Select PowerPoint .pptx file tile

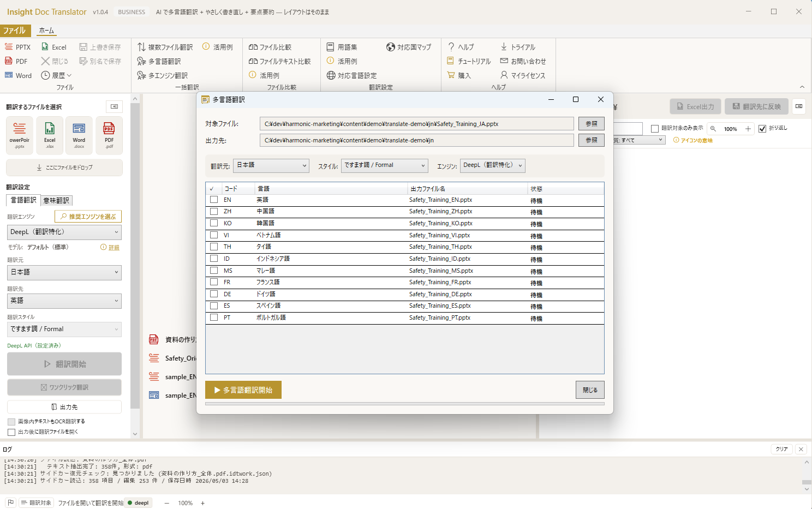pos(20,135)
